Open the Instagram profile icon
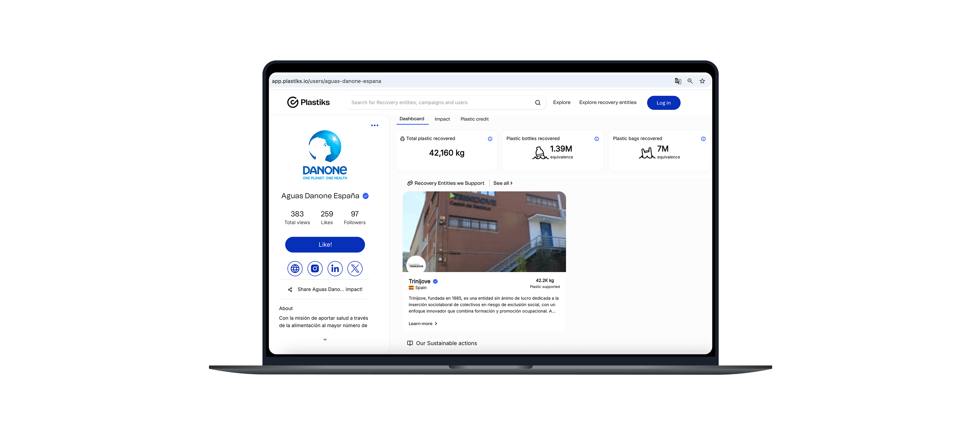 [x=315, y=269]
